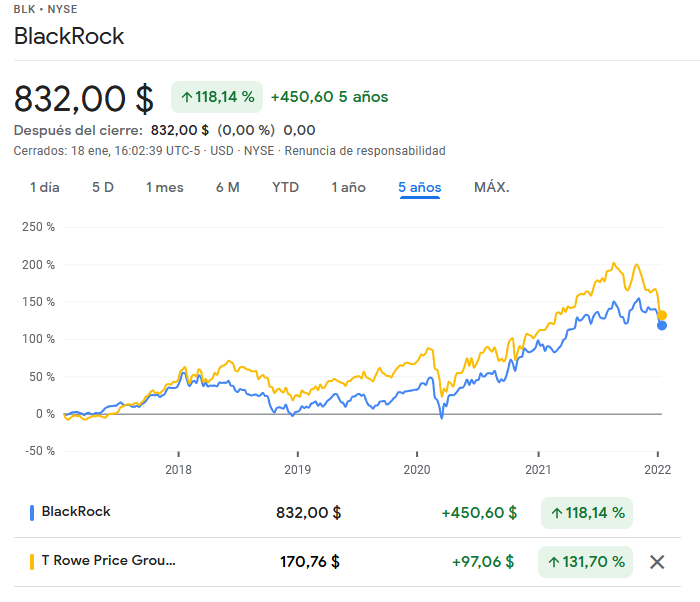Select the 1 mes range tab
This screenshot has width=700, height=602.
pos(165,187)
